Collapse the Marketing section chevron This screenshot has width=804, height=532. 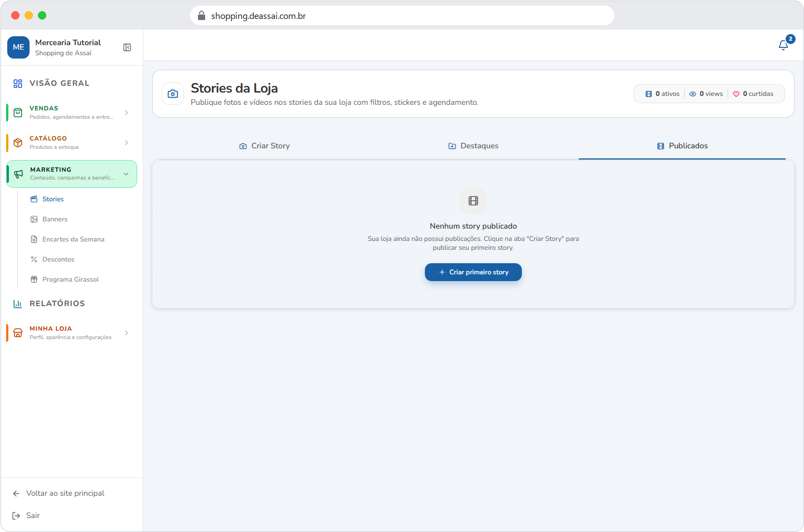(126, 174)
